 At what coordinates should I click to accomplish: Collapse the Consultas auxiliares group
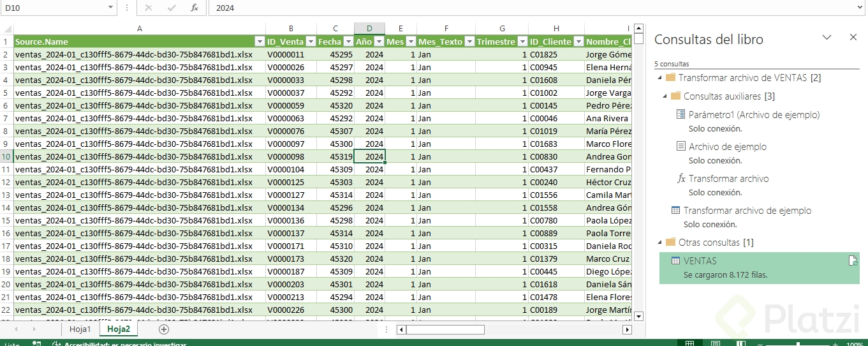click(x=665, y=96)
